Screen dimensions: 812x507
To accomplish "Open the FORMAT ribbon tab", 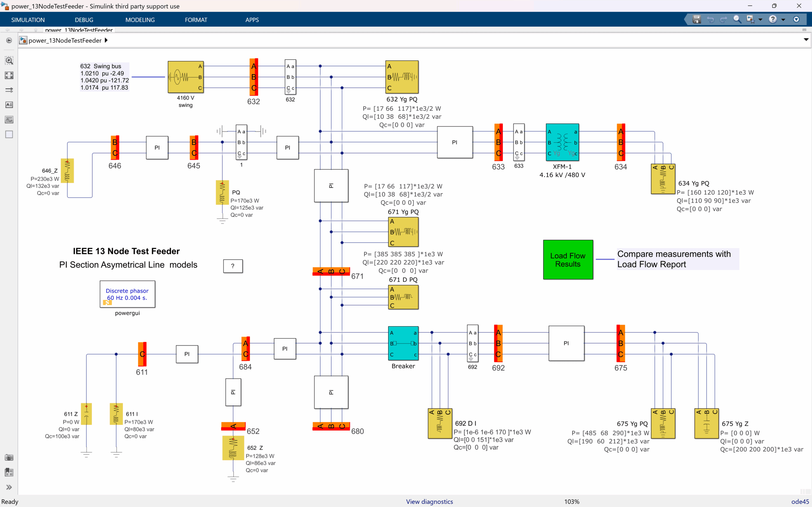I will [196, 19].
